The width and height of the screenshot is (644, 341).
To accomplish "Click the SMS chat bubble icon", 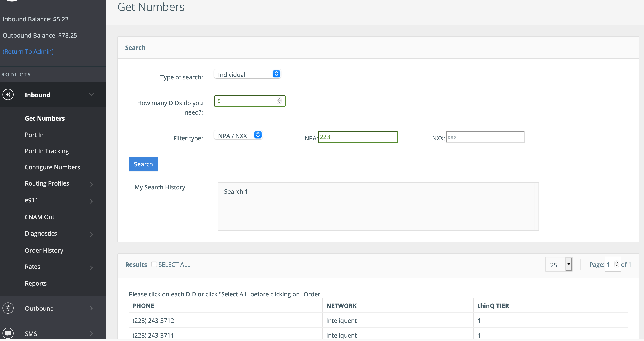I will click(x=8, y=333).
